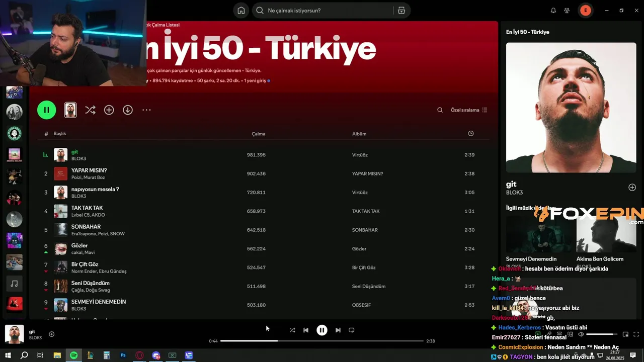Viewport: 644px width, 362px height.
Task: Go to Spotify Home
Action: 241,11
